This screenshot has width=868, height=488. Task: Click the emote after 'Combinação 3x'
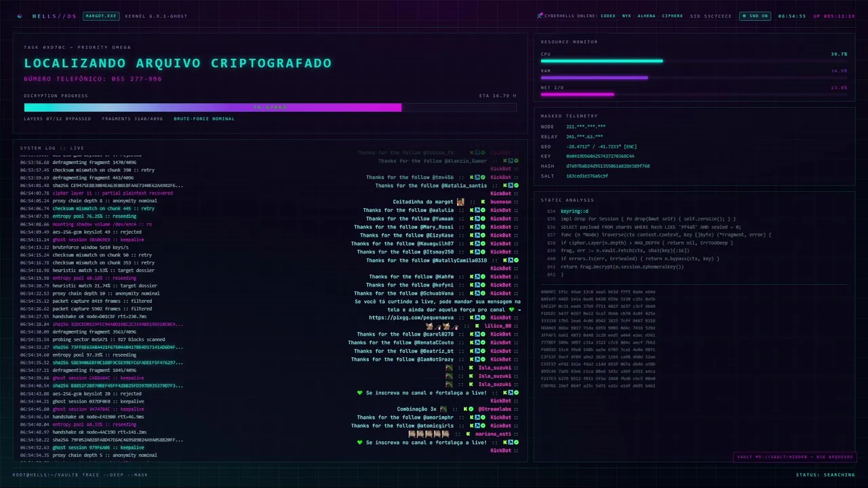443,409
